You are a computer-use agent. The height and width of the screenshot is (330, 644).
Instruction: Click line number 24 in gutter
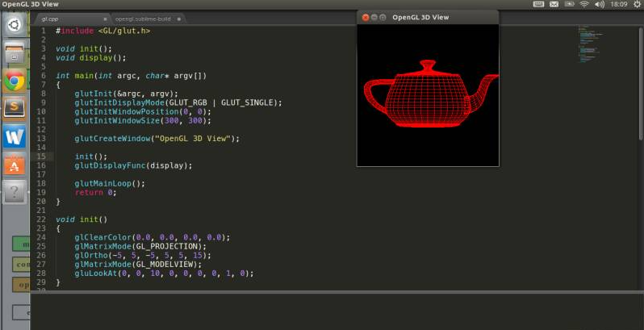(41, 237)
